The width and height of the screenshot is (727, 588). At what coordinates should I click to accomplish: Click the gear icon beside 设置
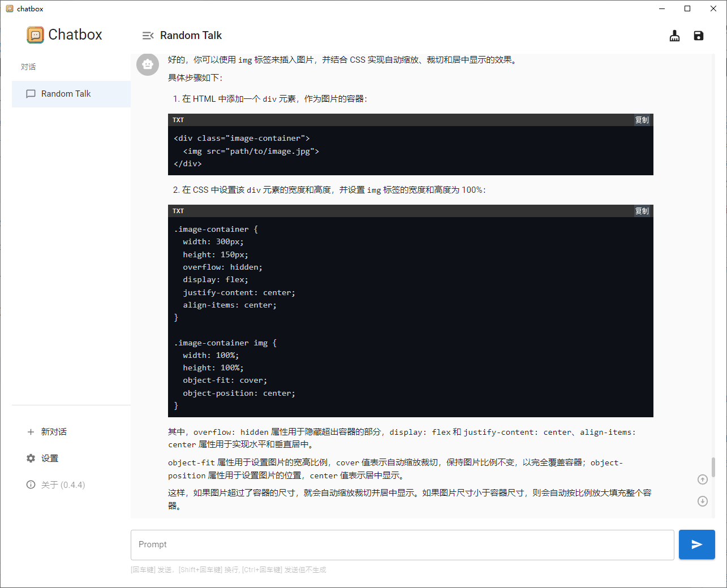click(31, 459)
